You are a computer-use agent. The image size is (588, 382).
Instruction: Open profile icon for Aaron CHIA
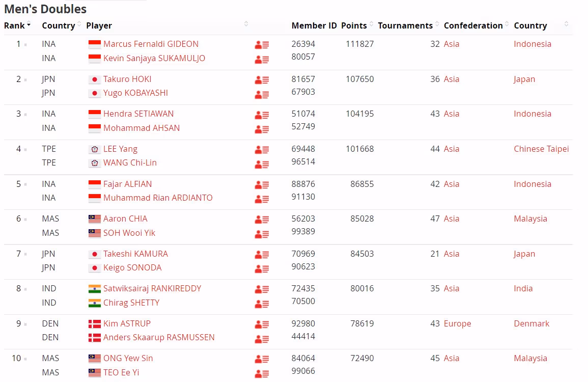coord(262,220)
